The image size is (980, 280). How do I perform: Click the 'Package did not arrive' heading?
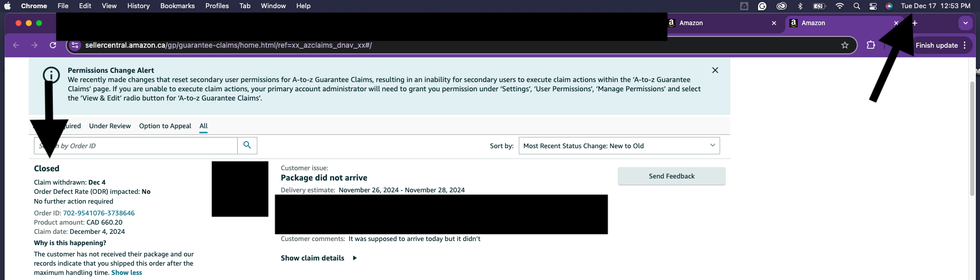tap(324, 177)
